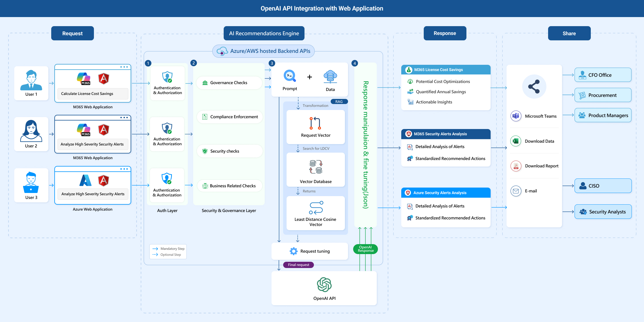Click the Download Report text
This screenshot has width=644, height=322.
click(x=542, y=166)
